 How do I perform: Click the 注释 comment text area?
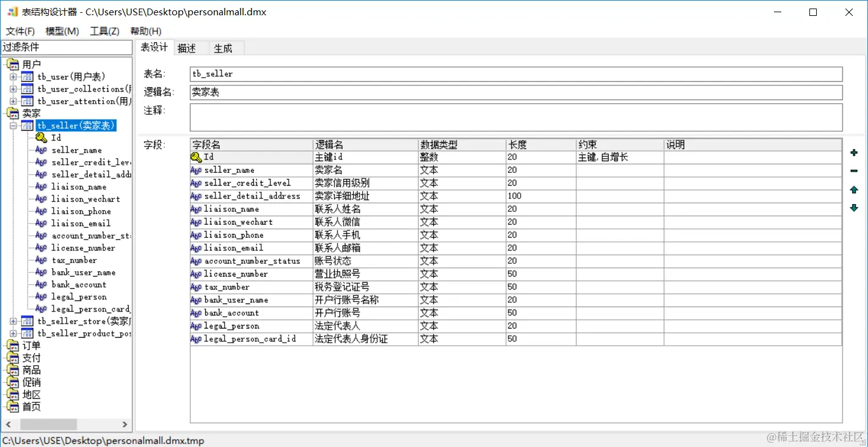tap(516, 117)
